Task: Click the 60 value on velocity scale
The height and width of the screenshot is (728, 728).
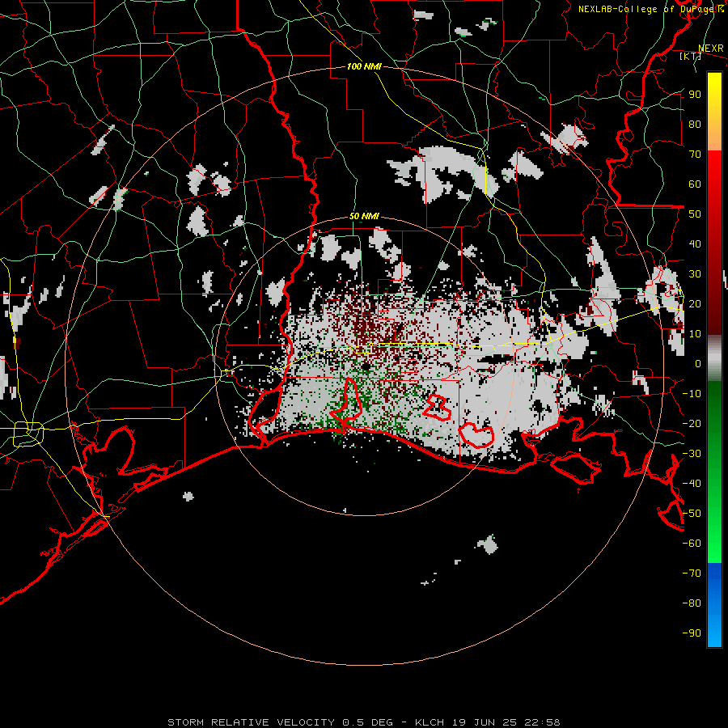Action: point(695,184)
